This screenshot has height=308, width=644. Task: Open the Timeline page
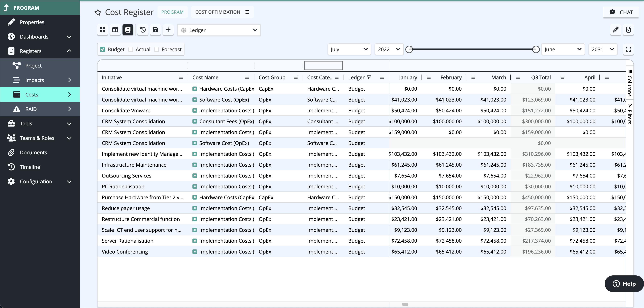(x=40, y=167)
